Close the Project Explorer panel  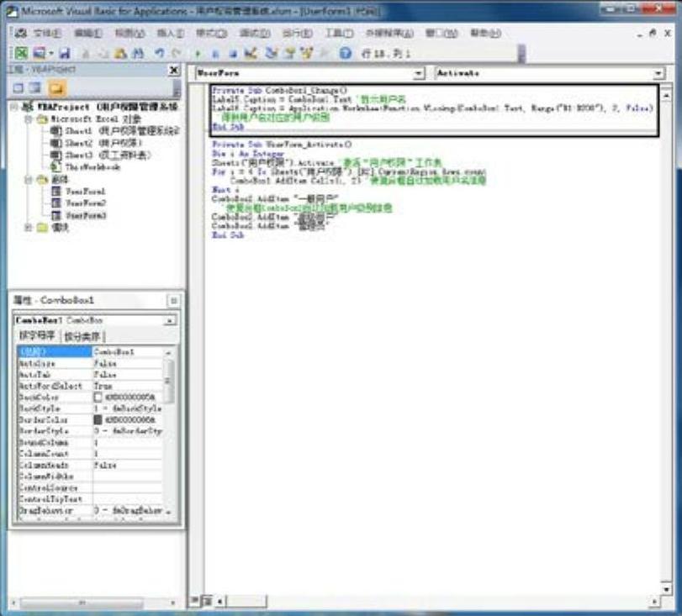click(x=173, y=70)
